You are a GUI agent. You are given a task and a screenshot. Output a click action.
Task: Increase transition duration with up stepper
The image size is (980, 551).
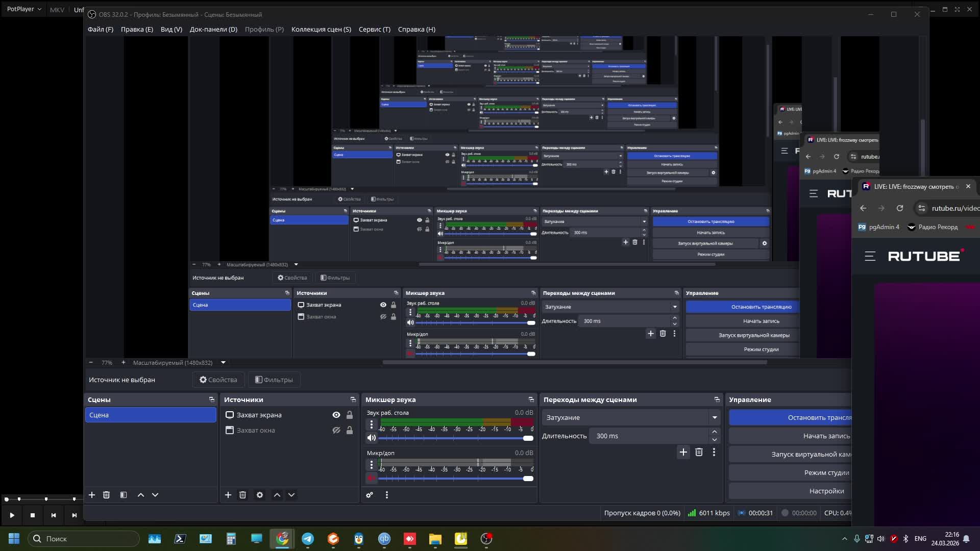click(x=714, y=432)
